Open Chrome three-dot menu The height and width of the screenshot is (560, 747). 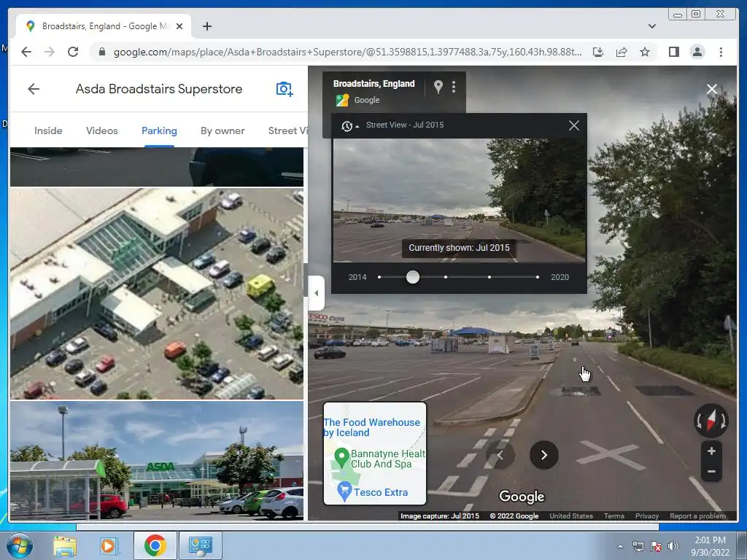click(x=721, y=52)
